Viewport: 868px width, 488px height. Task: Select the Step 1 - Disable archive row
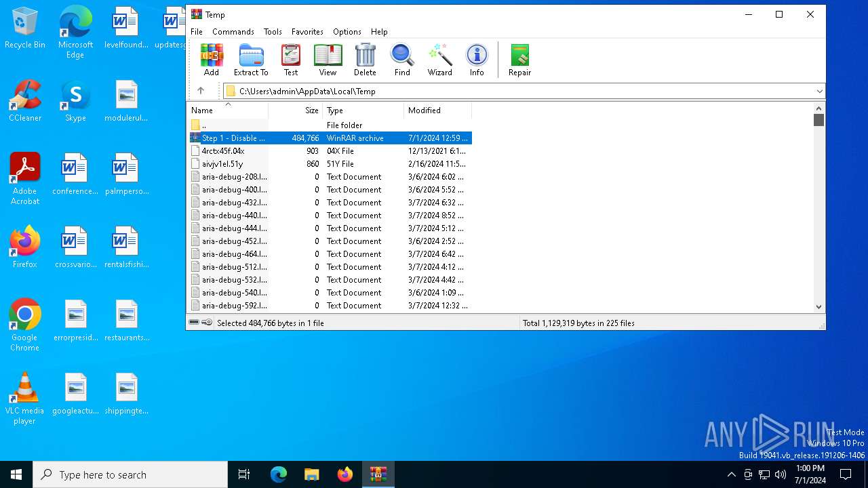click(x=330, y=138)
